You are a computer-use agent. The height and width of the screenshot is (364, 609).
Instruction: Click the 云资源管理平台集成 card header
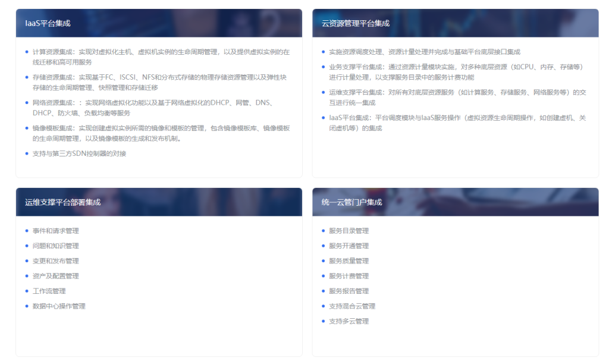pos(356,23)
